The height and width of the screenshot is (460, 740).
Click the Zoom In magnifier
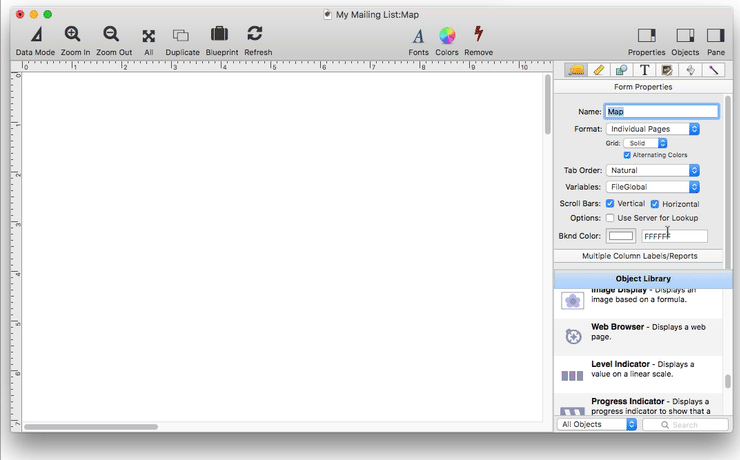pyautogui.click(x=73, y=34)
